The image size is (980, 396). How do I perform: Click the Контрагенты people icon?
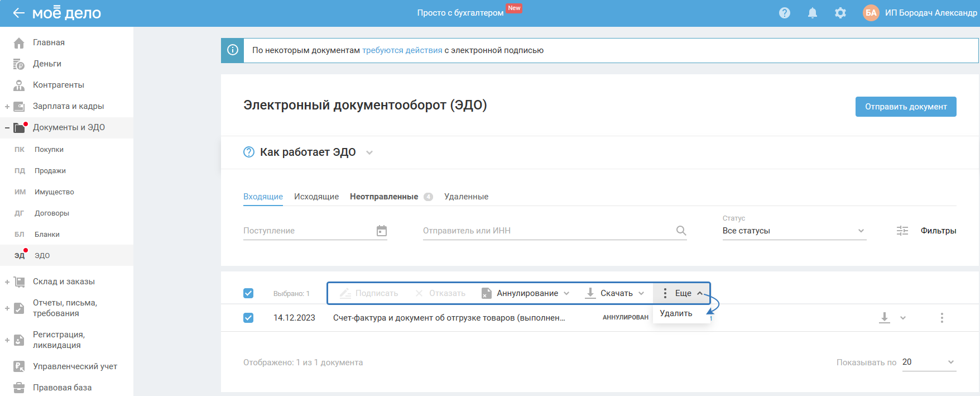click(x=19, y=85)
